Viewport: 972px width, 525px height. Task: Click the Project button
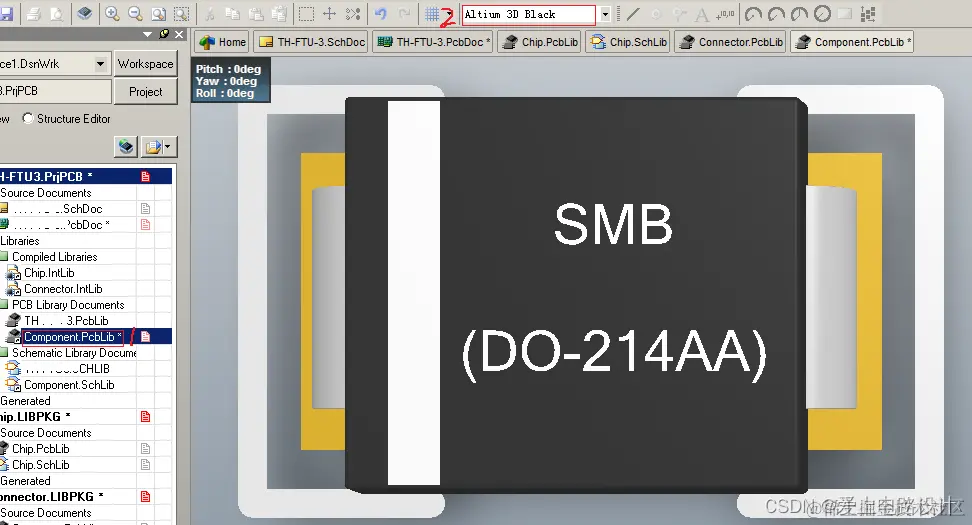pyautogui.click(x=145, y=91)
